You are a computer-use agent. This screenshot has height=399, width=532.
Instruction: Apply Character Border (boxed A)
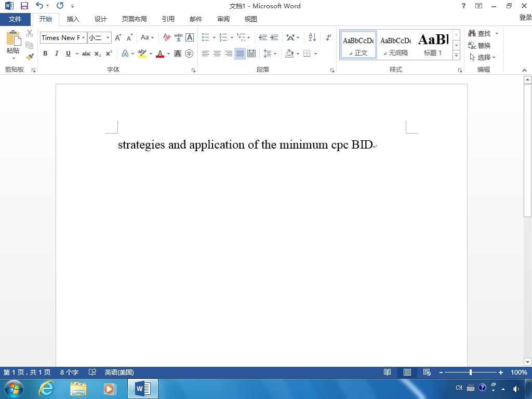click(190, 37)
